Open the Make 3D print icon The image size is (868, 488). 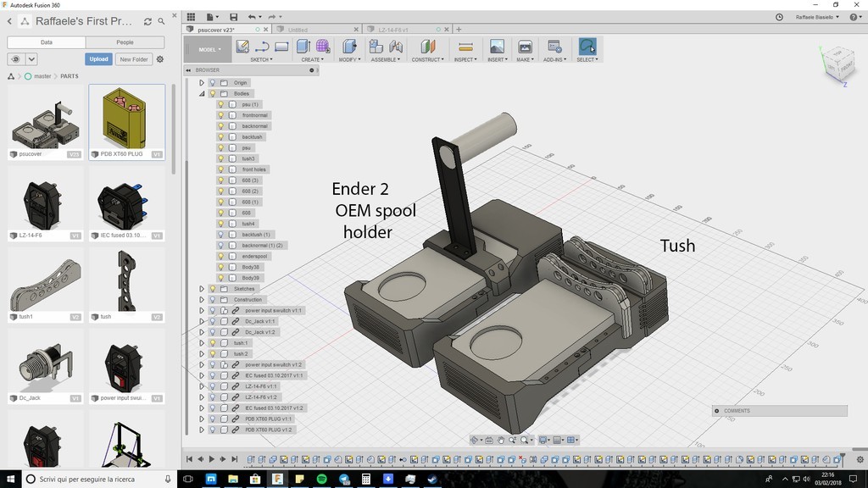tap(525, 47)
